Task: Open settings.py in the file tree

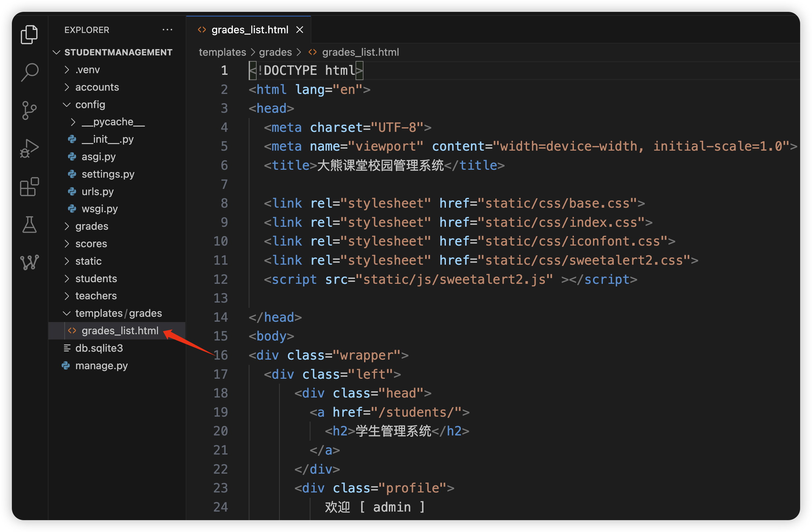Action: 108,174
